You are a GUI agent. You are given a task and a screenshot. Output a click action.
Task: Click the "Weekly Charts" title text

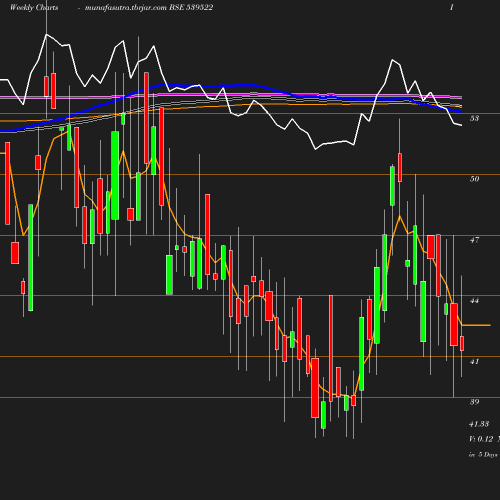point(34,8)
